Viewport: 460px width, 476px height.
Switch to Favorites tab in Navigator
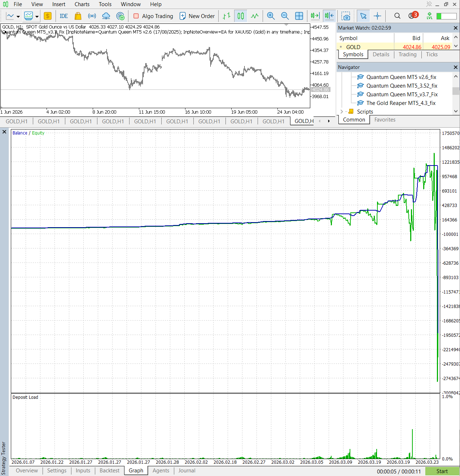point(385,120)
